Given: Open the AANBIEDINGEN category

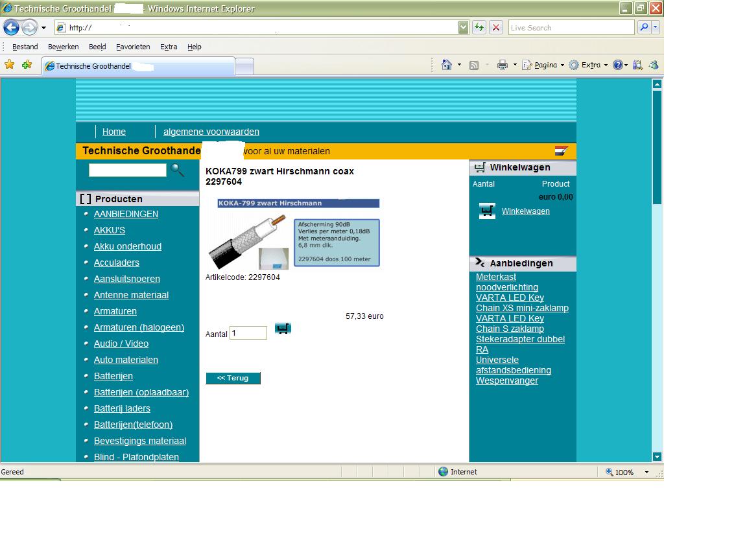Looking at the screenshot, I should tap(126, 215).
